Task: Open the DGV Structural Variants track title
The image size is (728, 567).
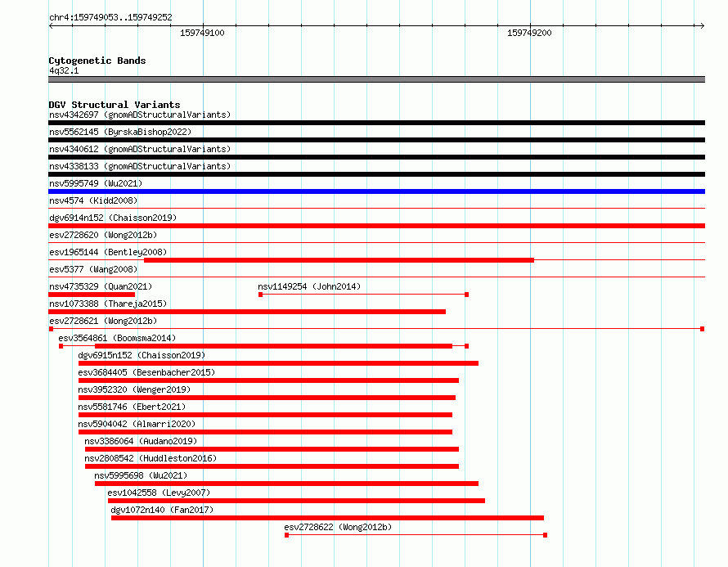Action: point(115,105)
